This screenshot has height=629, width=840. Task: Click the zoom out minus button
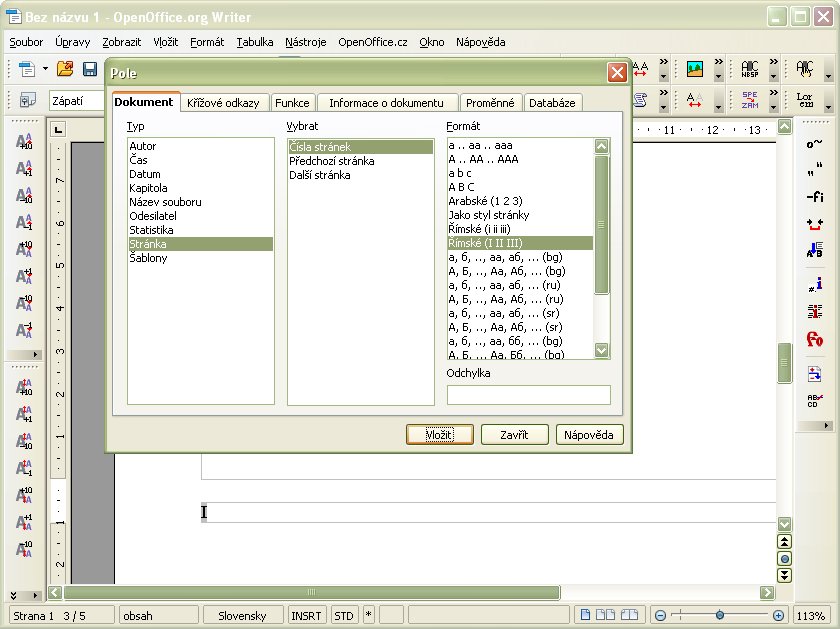(661, 615)
